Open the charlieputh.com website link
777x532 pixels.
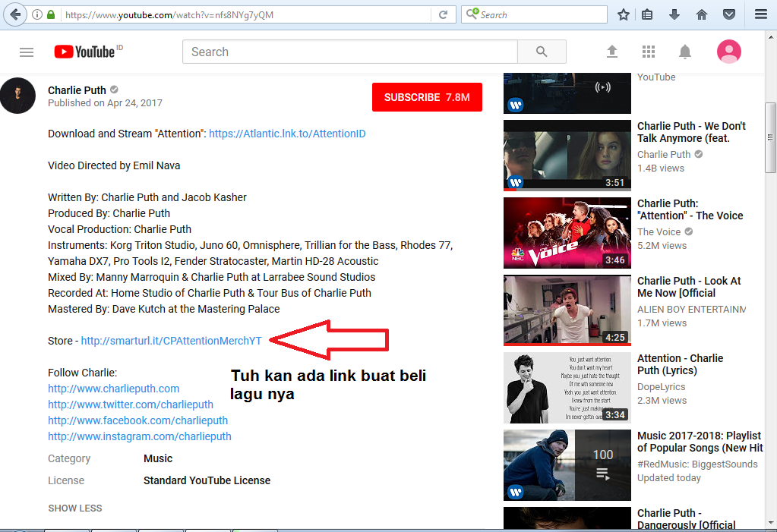coord(113,389)
